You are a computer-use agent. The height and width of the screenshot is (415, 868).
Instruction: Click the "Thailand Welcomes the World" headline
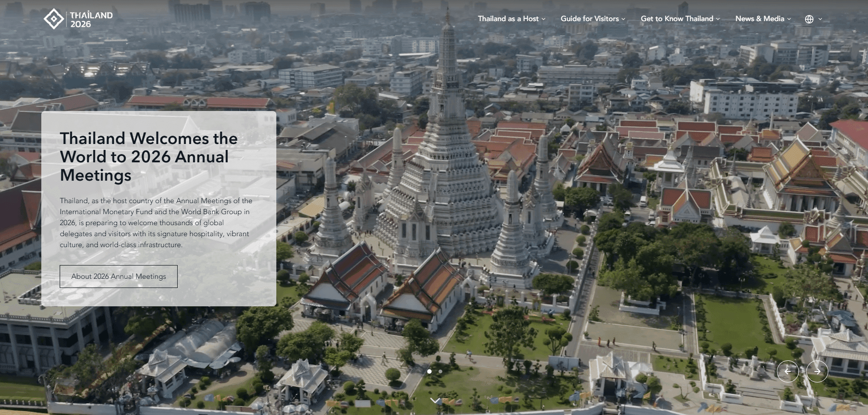click(x=149, y=157)
